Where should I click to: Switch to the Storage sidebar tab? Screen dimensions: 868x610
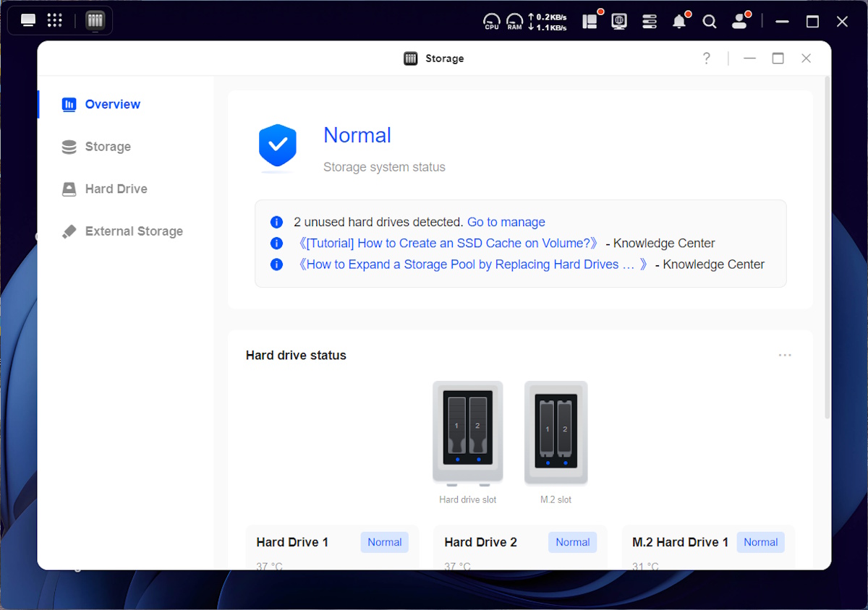tap(108, 147)
